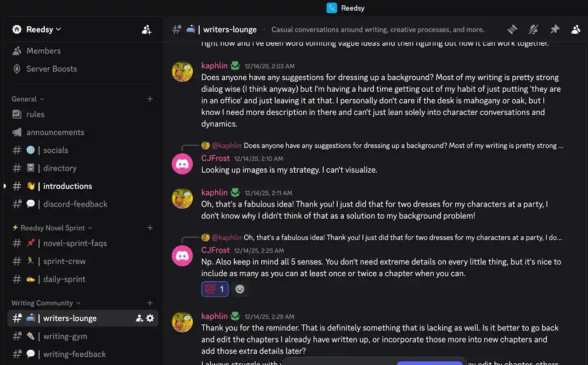This screenshot has width=588, height=365.
Task: Click invite people icon beside Reedsy
Action: click(146, 29)
